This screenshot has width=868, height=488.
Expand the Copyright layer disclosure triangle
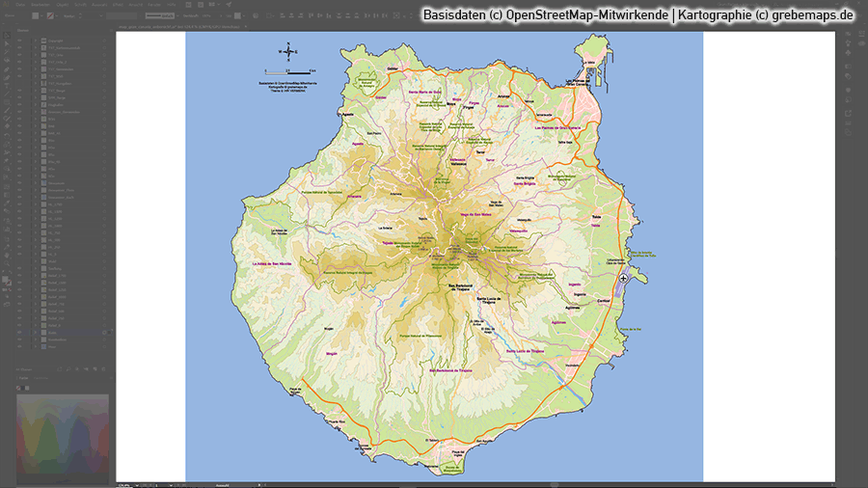pos(35,41)
